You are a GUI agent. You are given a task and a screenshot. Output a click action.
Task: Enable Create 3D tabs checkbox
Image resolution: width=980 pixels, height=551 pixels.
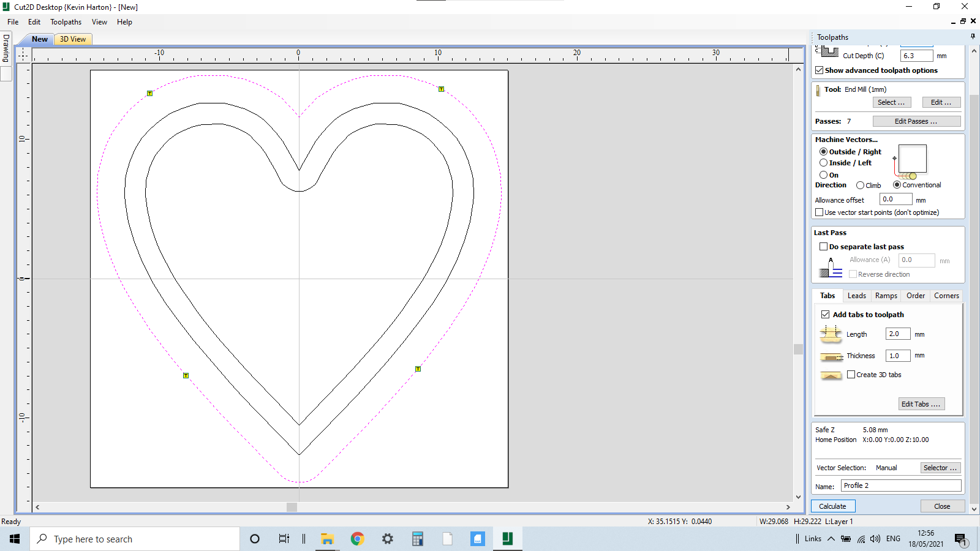click(x=851, y=375)
